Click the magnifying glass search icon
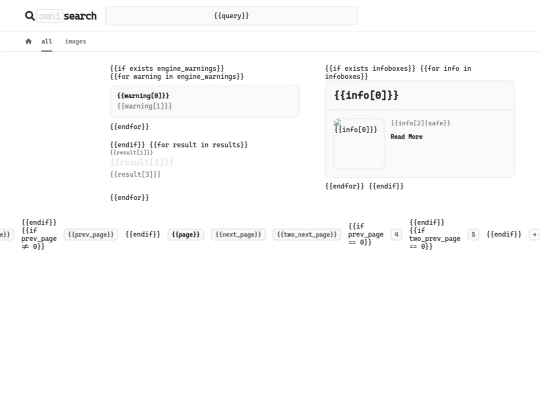Viewport: 540px width, 405px height. click(30, 16)
